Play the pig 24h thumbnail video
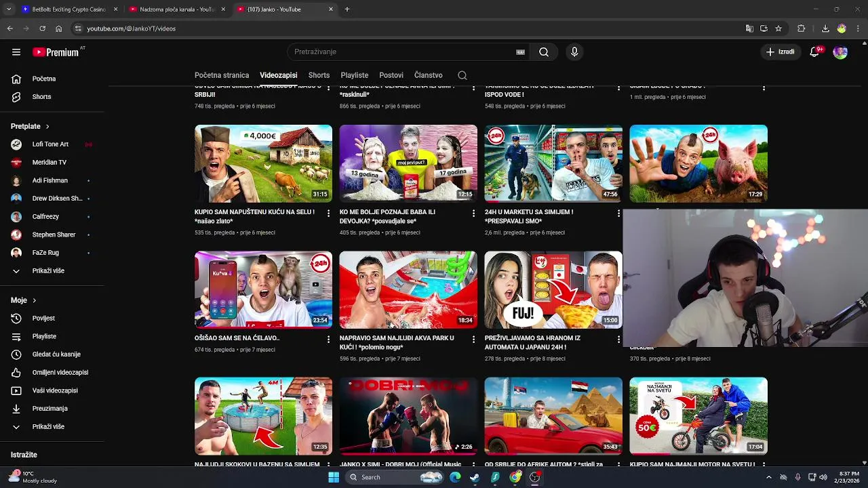This screenshot has height=488, width=868. [x=698, y=163]
